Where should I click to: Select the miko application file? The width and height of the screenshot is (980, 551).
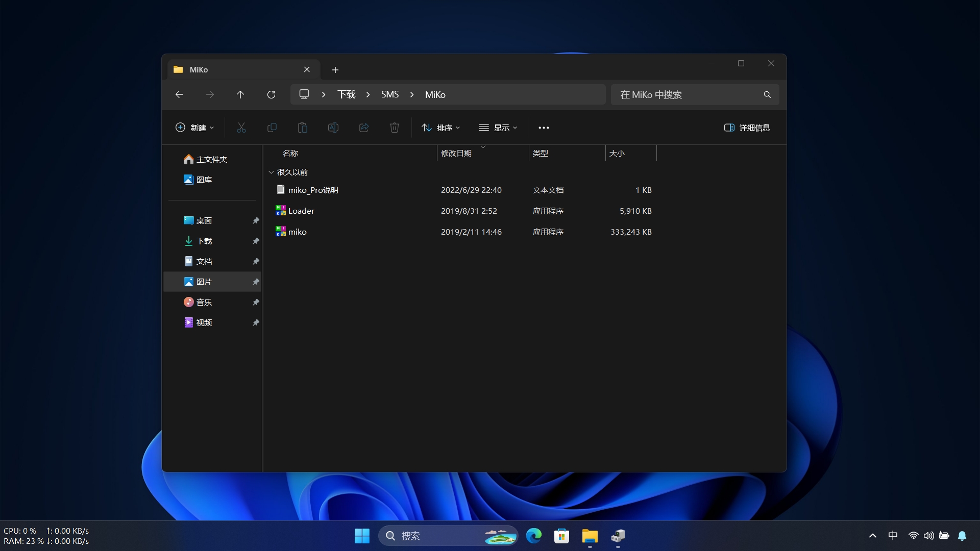[297, 232]
